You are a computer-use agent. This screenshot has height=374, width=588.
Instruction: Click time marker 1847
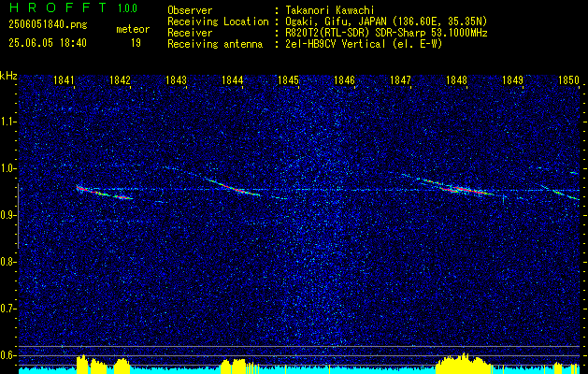pyautogui.click(x=400, y=79)
